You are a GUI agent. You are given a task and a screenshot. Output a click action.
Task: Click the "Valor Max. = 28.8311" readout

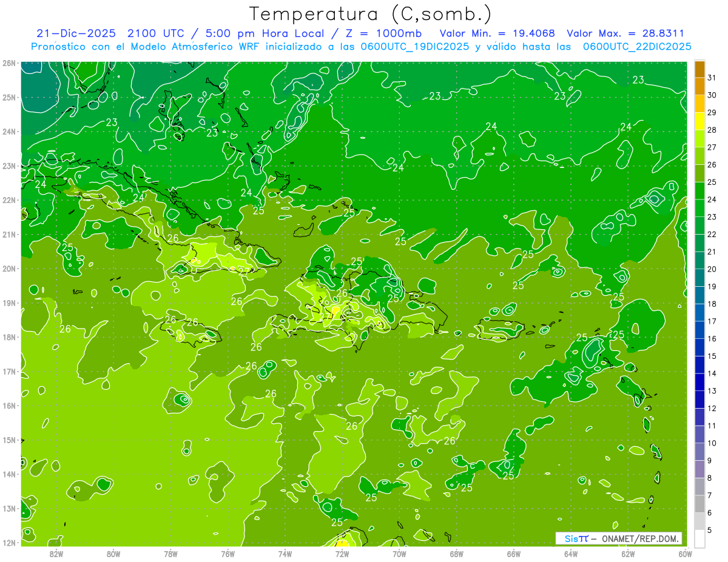point(625,33)
